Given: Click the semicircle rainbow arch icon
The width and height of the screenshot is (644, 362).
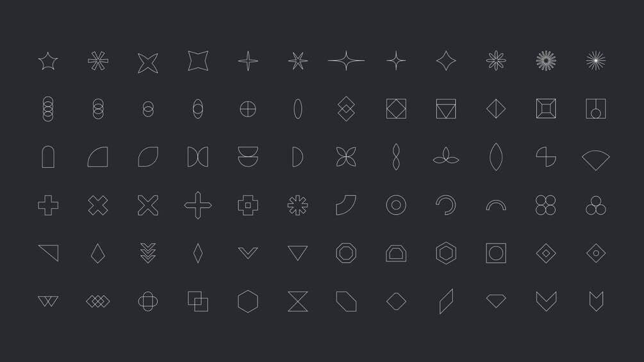Looking at the screenshot, I should (x=496, y=205).
